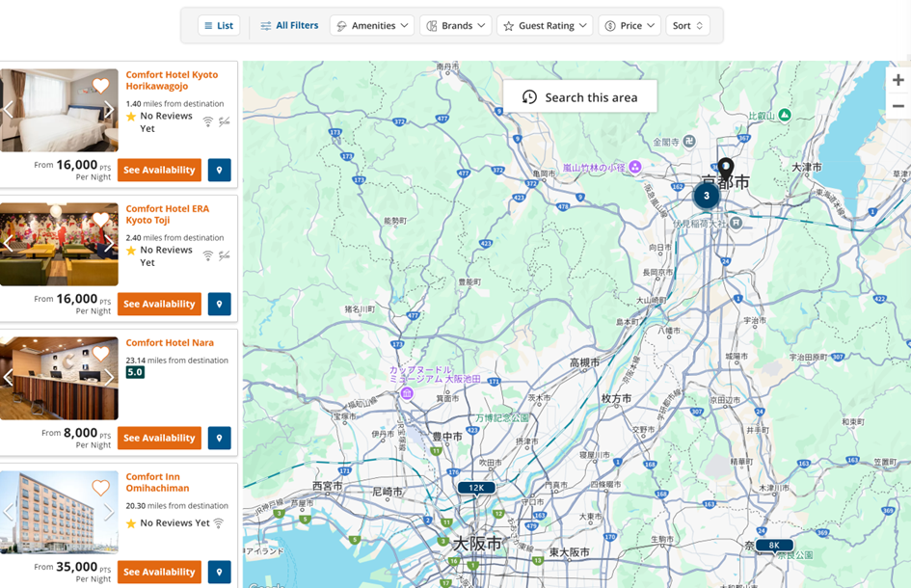This screenshot has width=911, height=588.
Task: Click Search this area button
Action: coord(579,97)
